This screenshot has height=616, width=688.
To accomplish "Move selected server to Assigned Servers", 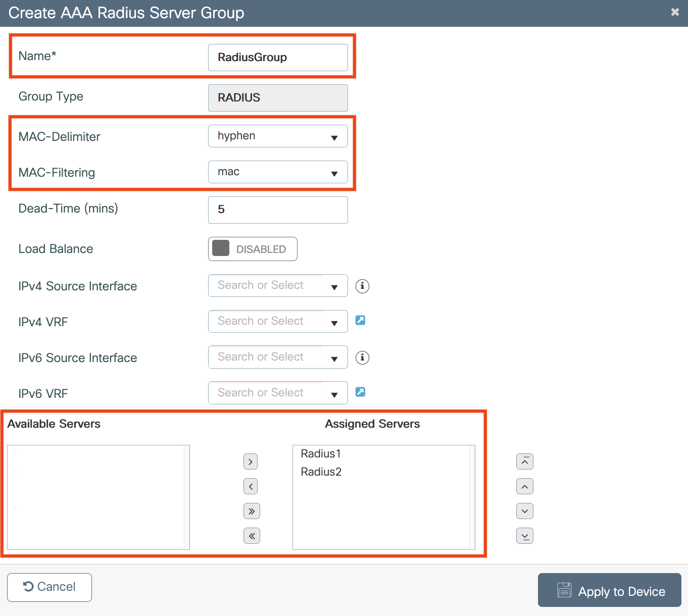I will coord(251,461).
